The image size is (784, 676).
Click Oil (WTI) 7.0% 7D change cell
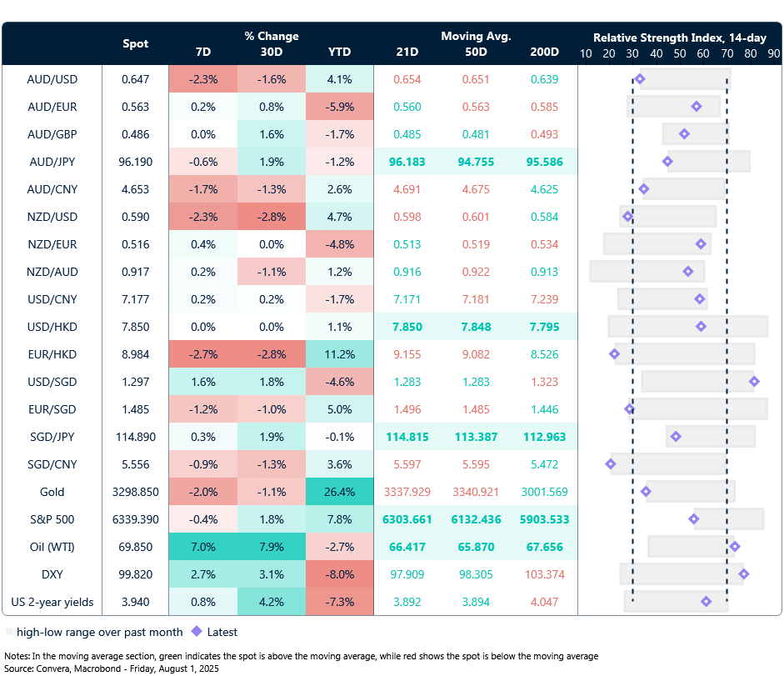(202, 547)
